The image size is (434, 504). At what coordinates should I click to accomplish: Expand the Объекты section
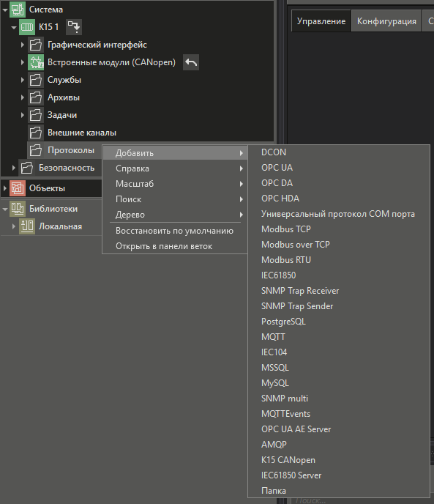click(5, 188)
